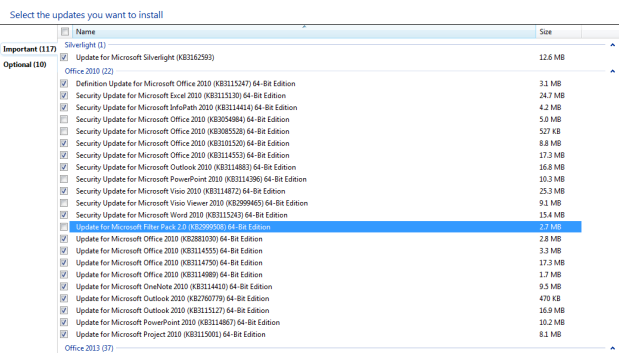The width and height of the screenshot is (619, 363).
Task: Select Update for Outlook 2010 KB3115127 text
Action: point(173,311)
